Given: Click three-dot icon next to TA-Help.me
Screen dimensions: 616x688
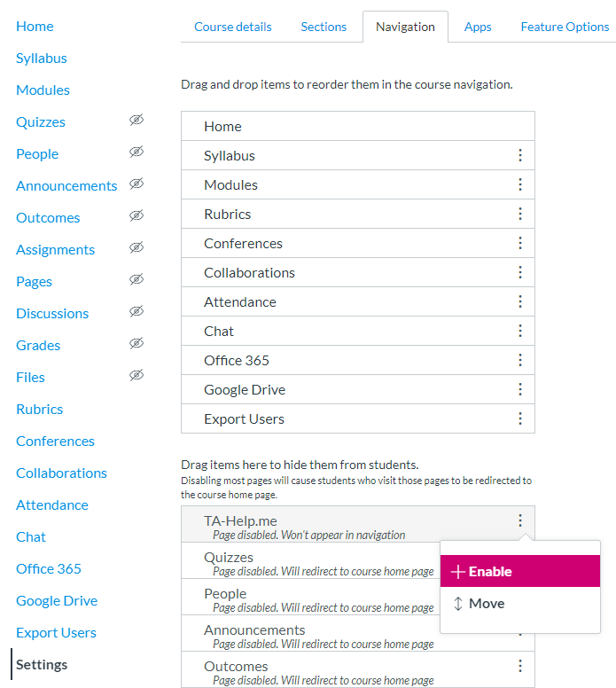Looking at the screenshot, I should point(520,520).
